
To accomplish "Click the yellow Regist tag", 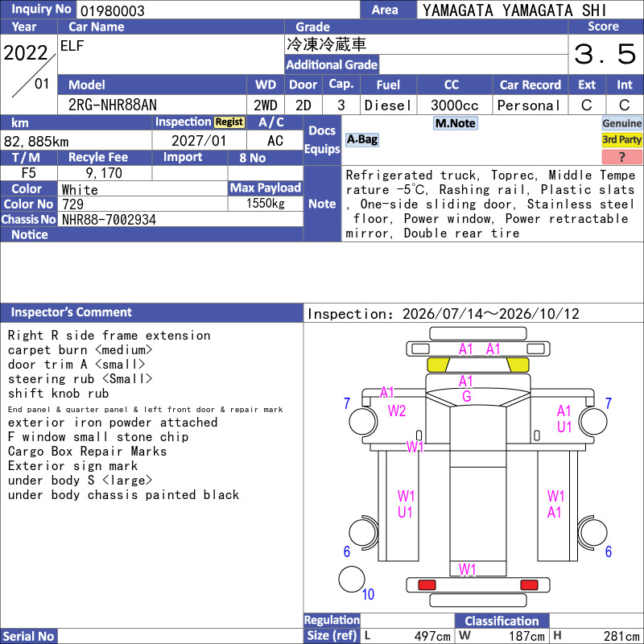I will [229, 122].
